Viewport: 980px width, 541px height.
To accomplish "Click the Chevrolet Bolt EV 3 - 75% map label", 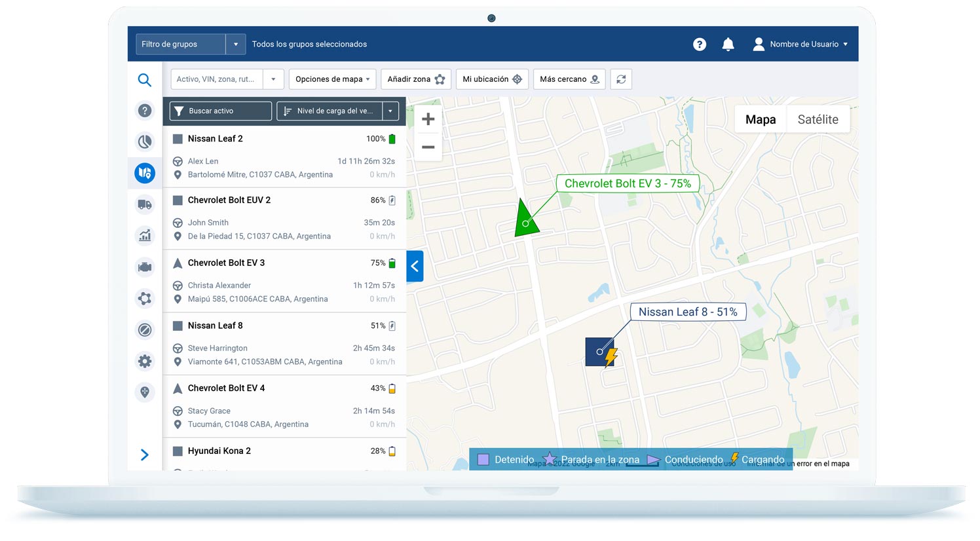I will point(628,183).
